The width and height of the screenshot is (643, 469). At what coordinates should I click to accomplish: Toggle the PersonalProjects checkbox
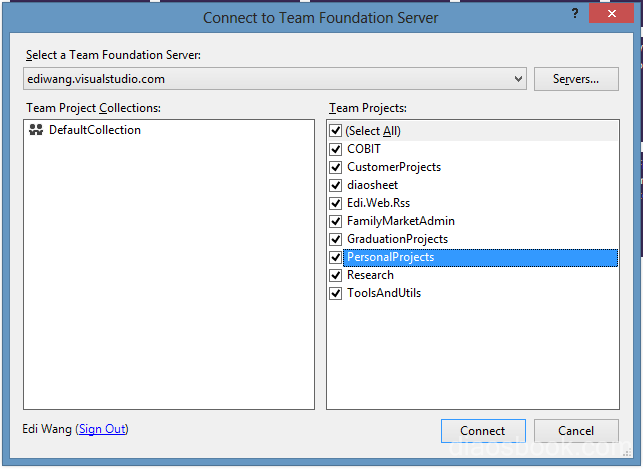tap(335, 257)
